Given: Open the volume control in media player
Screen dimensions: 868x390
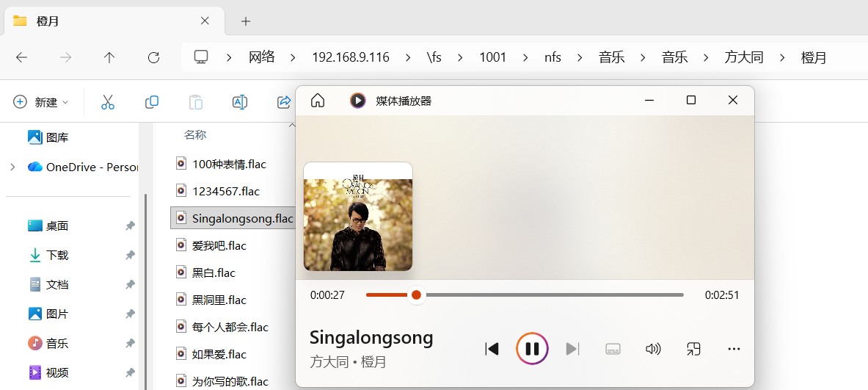Looking at the screenshot, I should point(653,348).
